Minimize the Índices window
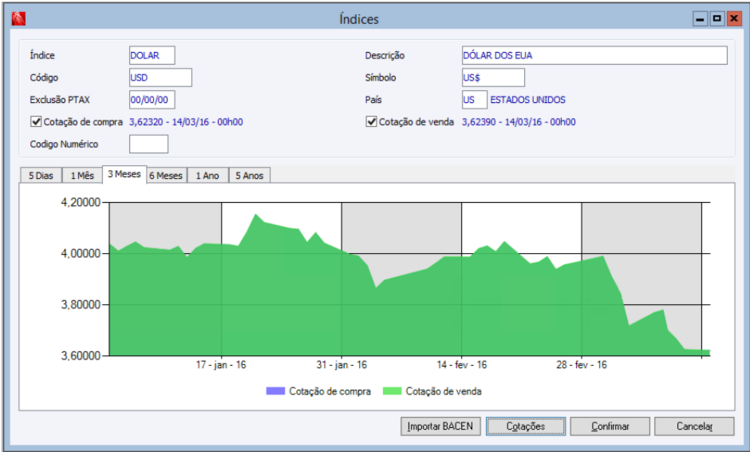The width and height of the screenshot is (750, 452). 700,19
